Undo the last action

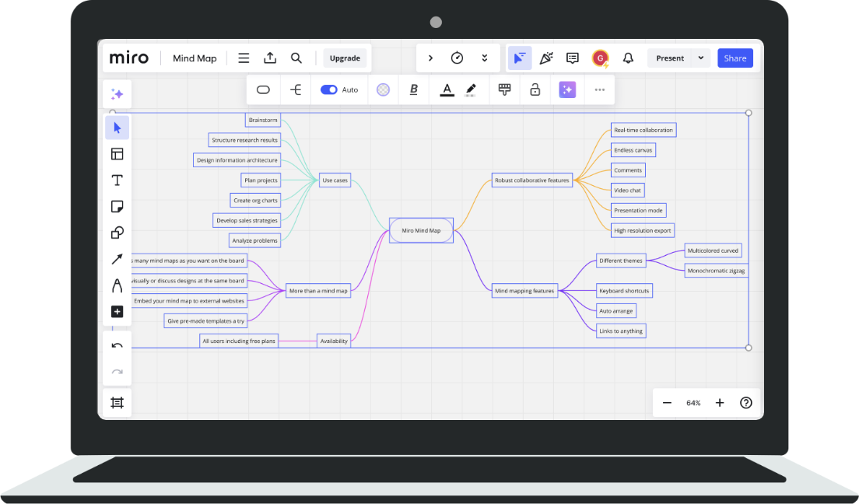[x=117, y=345]
